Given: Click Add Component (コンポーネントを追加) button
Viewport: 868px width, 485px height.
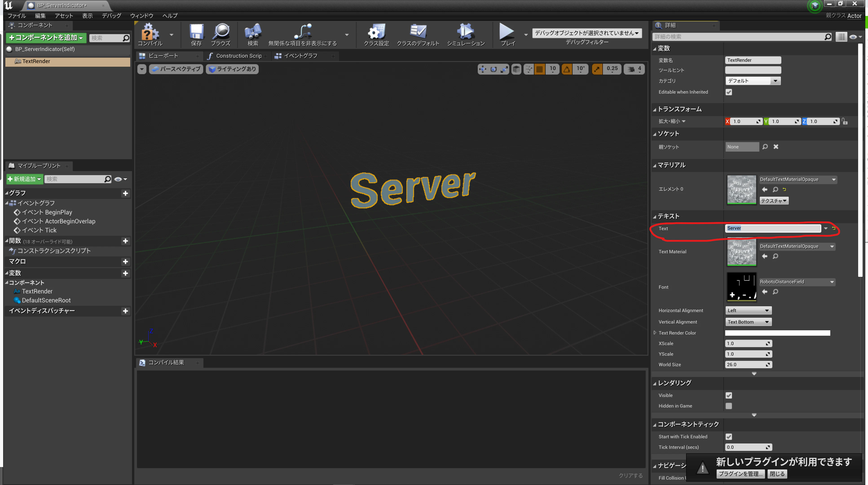Looking at the screenshot, I should click(46, 38).
